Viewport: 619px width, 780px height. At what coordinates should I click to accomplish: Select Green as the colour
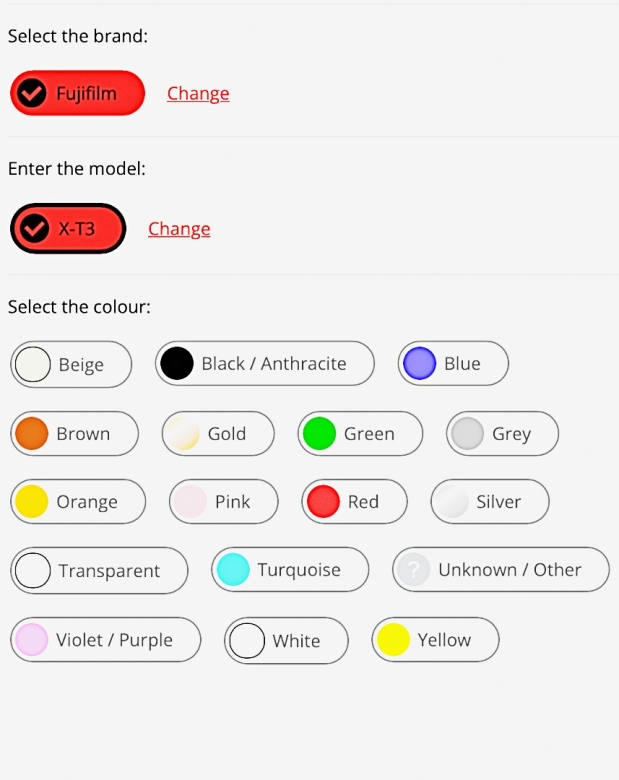click(x=360, y=433)
